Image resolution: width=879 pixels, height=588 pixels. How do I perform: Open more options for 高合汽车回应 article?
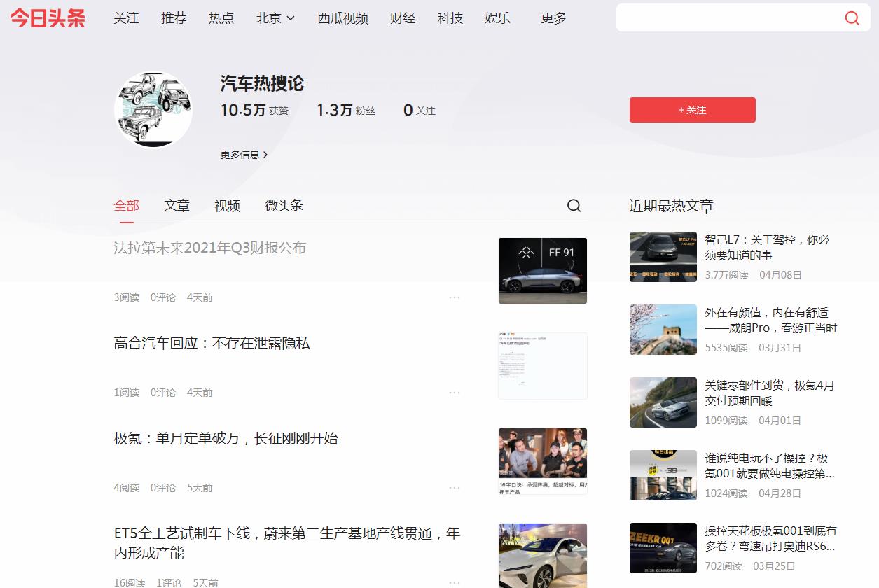pyautogui.click(x=455, y=393)
